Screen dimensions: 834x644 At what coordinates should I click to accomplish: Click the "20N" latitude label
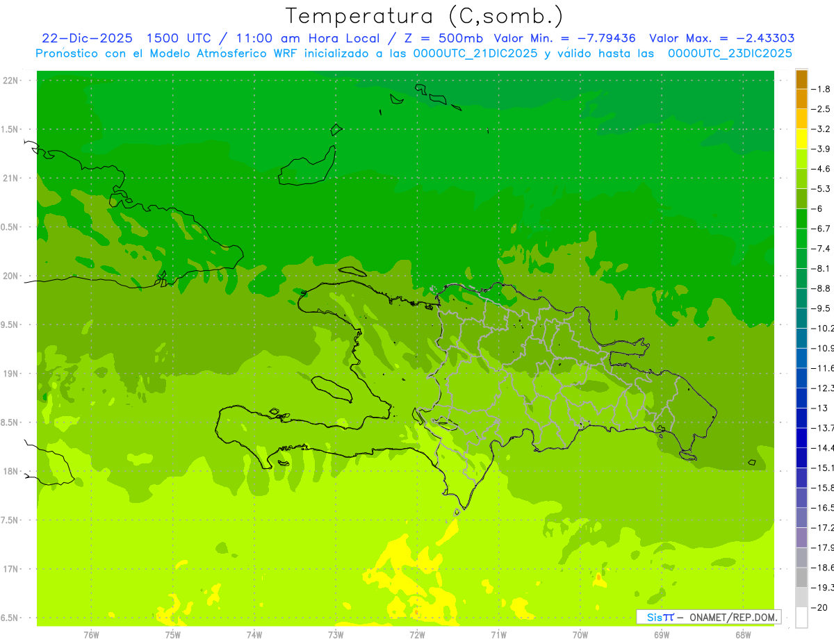point(10,276)
